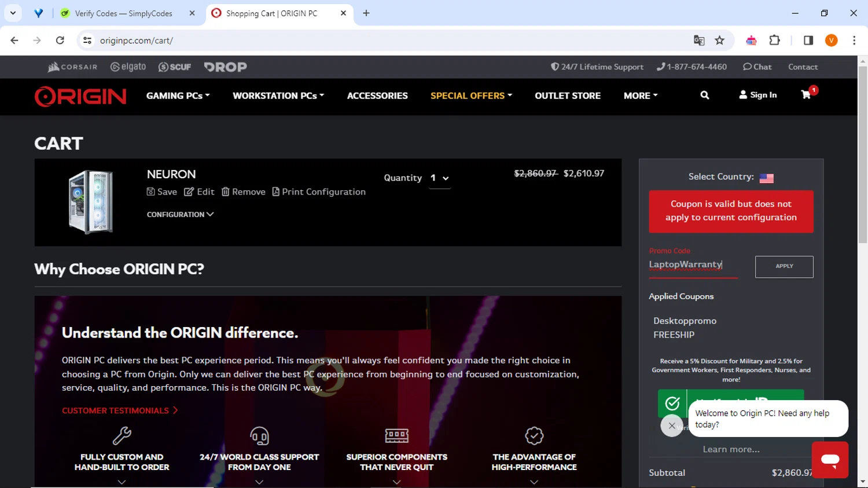Screen dimensions: 868x488
Task: Select the US country flag
Action: [766, 178]
